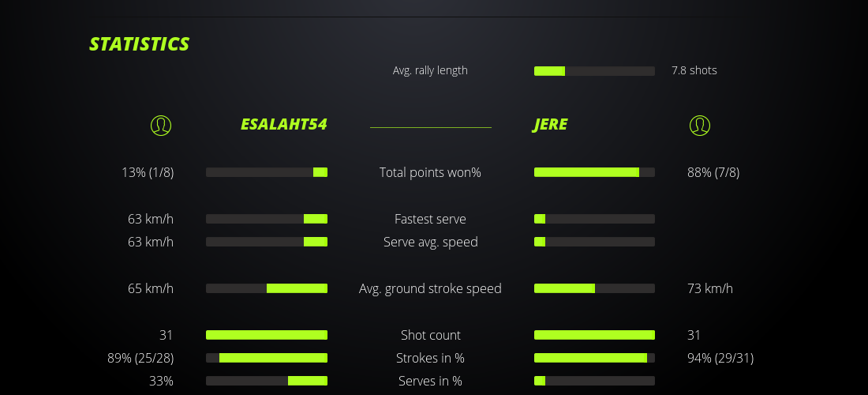
Task: Click ESALAHT54's Fastest serve bar
Action: (x=267, y=219)
